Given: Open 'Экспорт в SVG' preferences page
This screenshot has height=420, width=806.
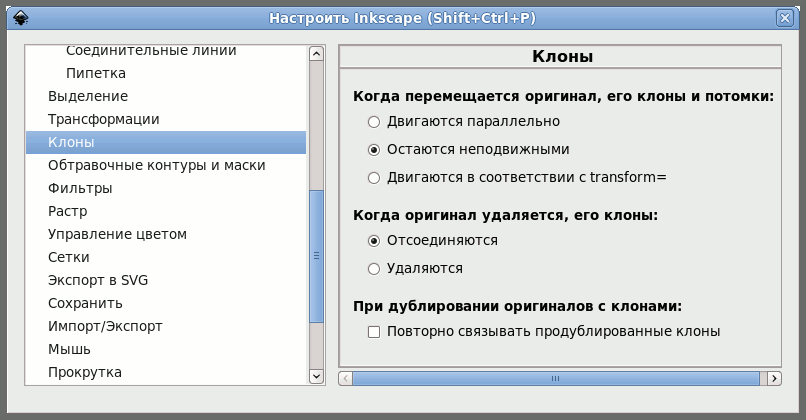Looking at the screenshot, I should [166, 280].
